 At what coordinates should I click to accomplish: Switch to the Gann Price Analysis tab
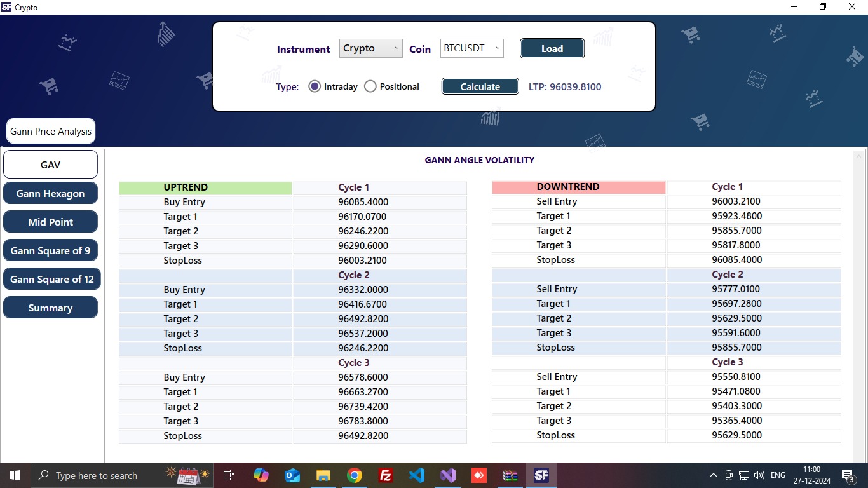tap(50, 131)
